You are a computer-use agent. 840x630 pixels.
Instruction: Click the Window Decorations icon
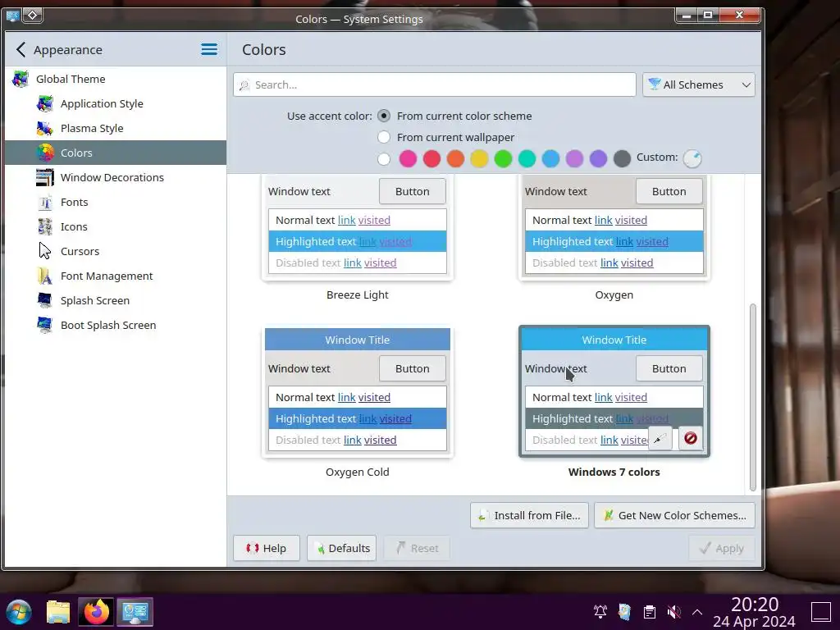click(x=45, y=178)
